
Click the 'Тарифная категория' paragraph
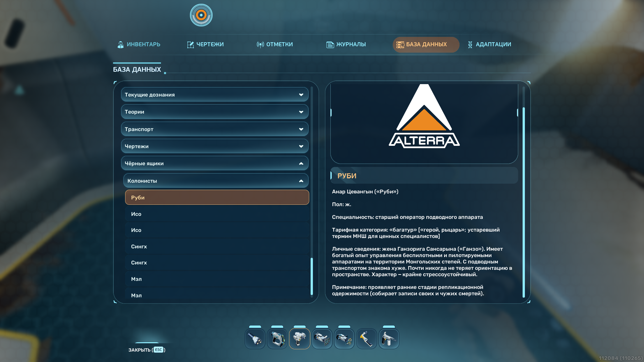pyautogui.click(x=416, y=233)
